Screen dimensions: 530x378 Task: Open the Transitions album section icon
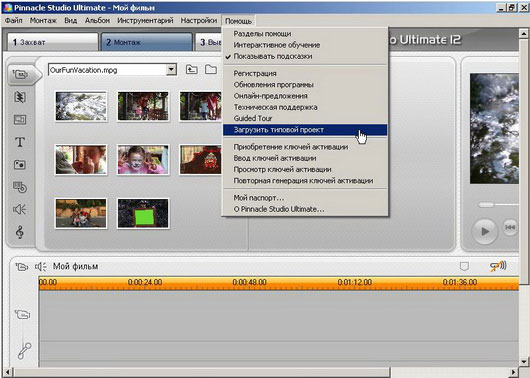[20, 97]
